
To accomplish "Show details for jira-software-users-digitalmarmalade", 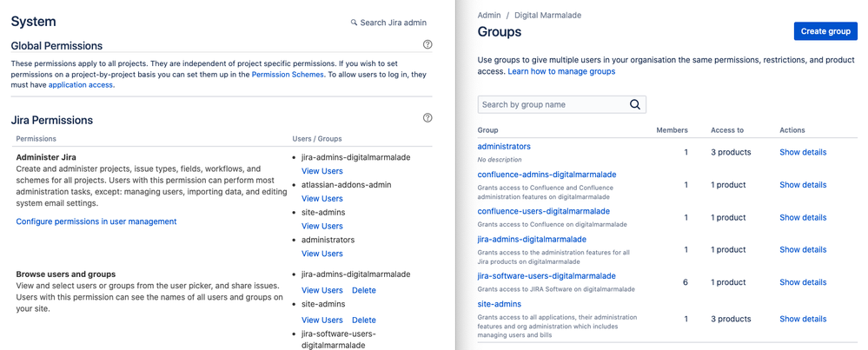I will pyautogui.click(x=803, y=282).
